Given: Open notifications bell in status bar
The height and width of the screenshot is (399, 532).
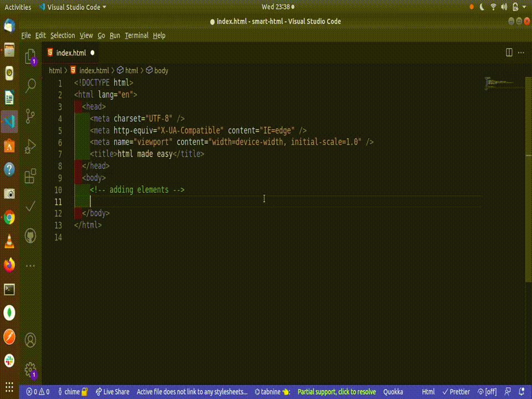Looking at the screenshot, I should (522, 392).
